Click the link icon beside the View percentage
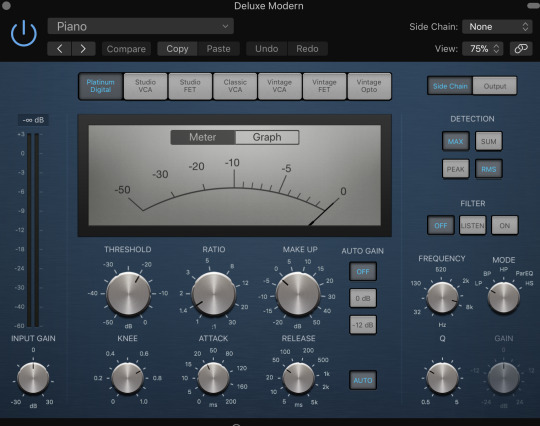Image resolution: width=540 pixels, height=426 pixels. tap(521, 49)
